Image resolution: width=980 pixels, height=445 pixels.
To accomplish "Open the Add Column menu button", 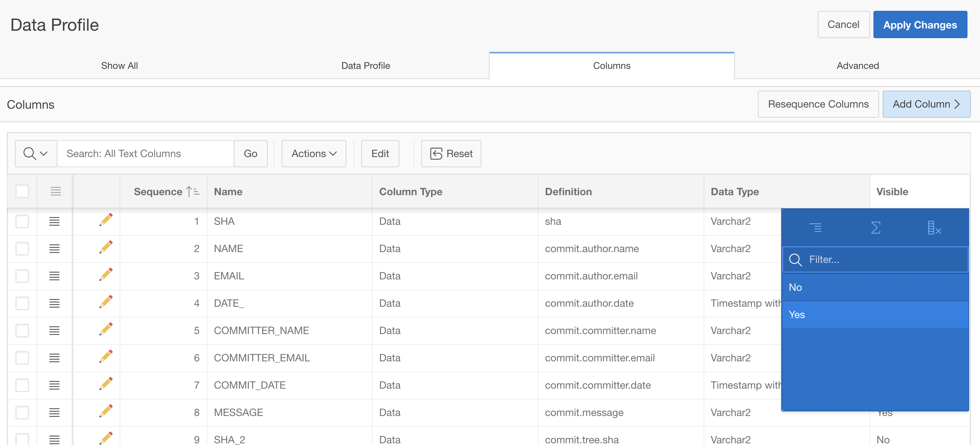I will click(x=926, y=104).
